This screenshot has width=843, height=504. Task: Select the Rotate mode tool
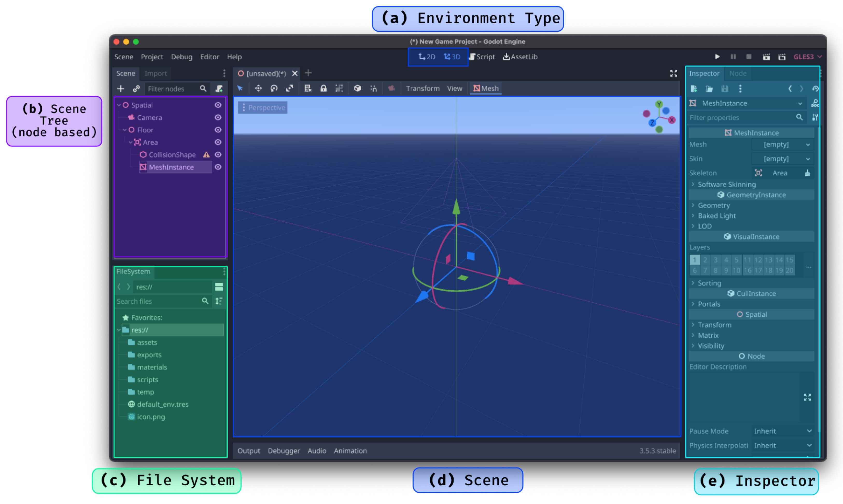click(274, 89)
